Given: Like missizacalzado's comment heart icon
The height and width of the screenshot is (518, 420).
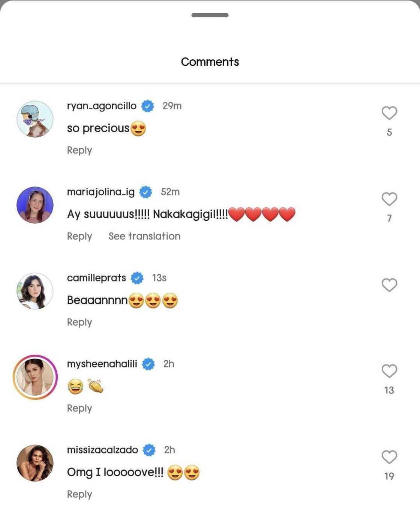Looking at the screenshot, I should [390, 457].
